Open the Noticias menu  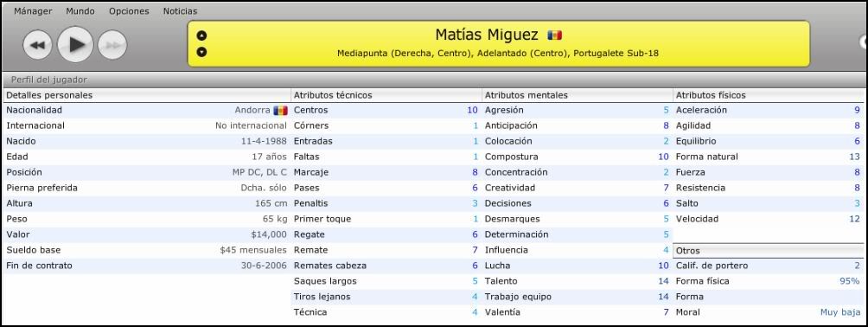pyautogui.click(x=180, y=11)
